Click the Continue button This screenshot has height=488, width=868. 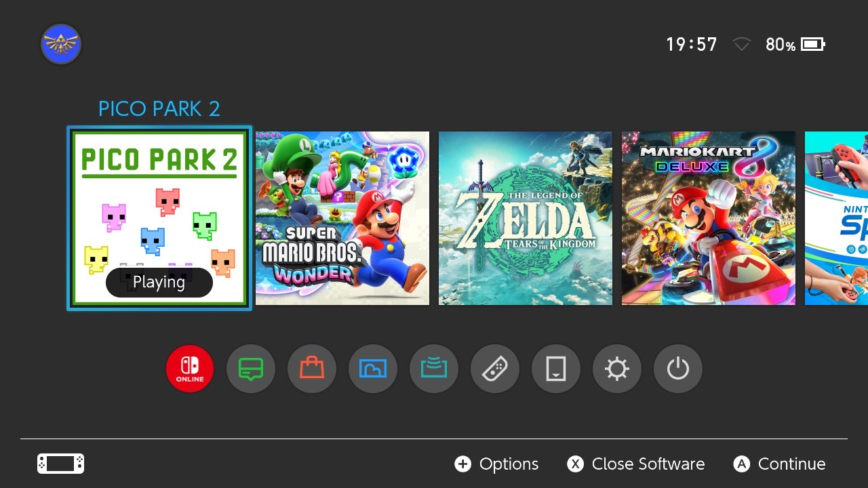780,464
